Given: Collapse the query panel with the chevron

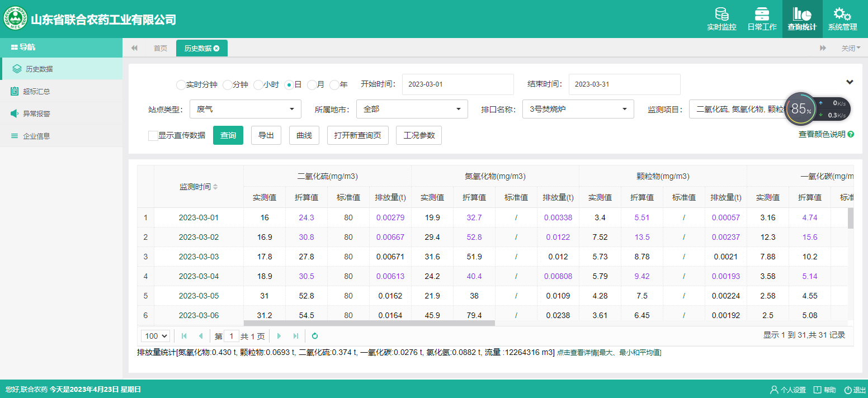Looking at the screenshot, I should 850,82.
